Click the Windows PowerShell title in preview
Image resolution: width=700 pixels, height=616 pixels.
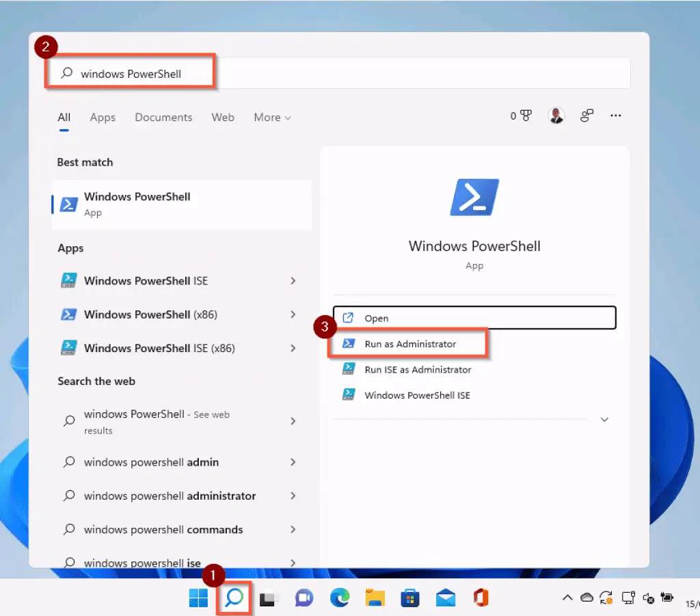coord(474,246)
